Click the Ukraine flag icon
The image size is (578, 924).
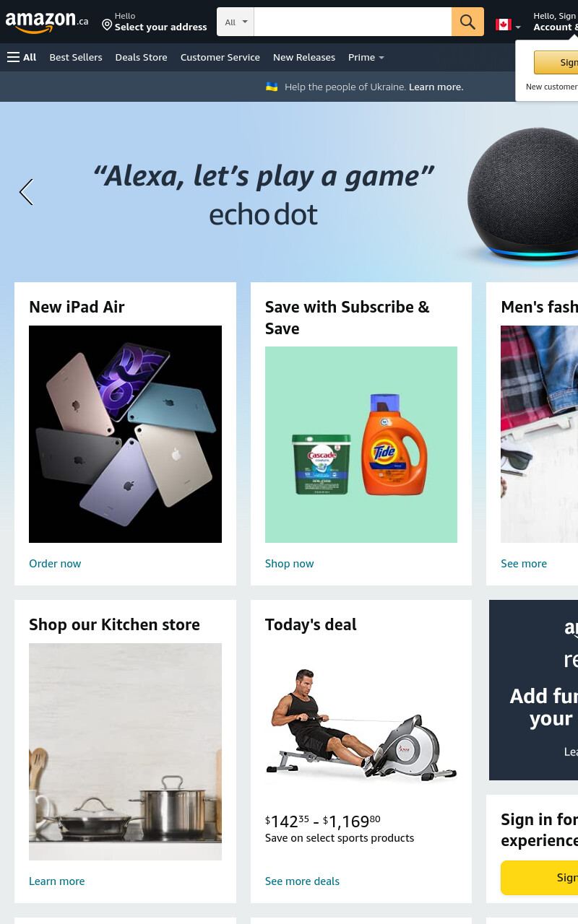(272, 87)
